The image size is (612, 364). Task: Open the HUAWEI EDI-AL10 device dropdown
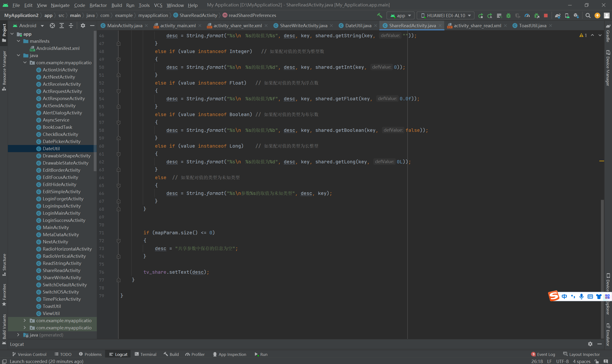tap(446, 16)
